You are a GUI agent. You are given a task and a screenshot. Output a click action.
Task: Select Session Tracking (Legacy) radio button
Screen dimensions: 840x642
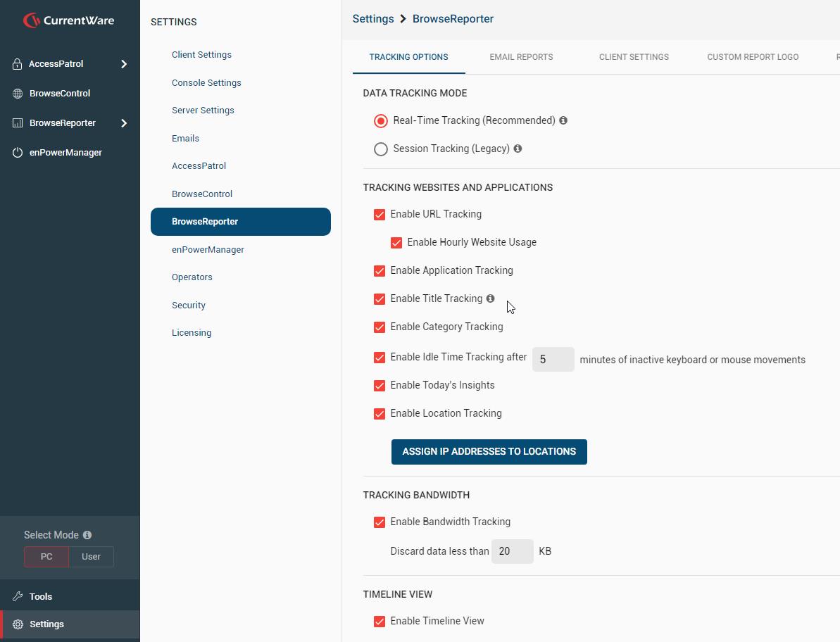point(381,149)
